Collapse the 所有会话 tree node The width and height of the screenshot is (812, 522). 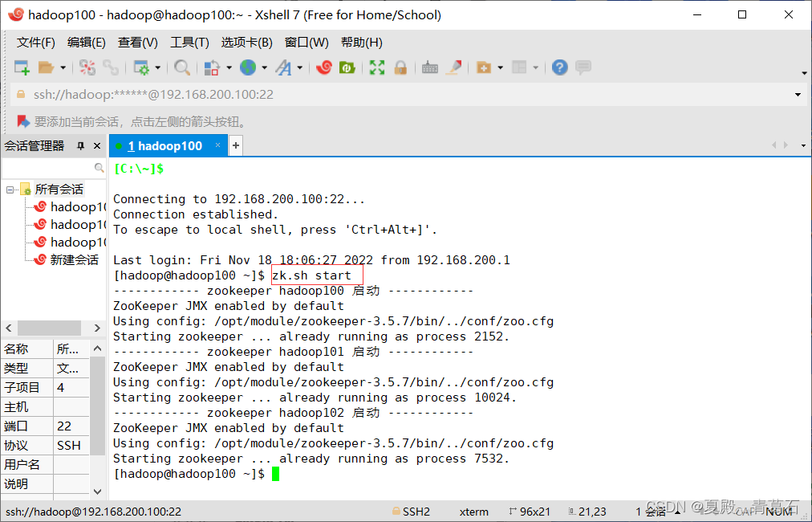(x=10, y=190)
